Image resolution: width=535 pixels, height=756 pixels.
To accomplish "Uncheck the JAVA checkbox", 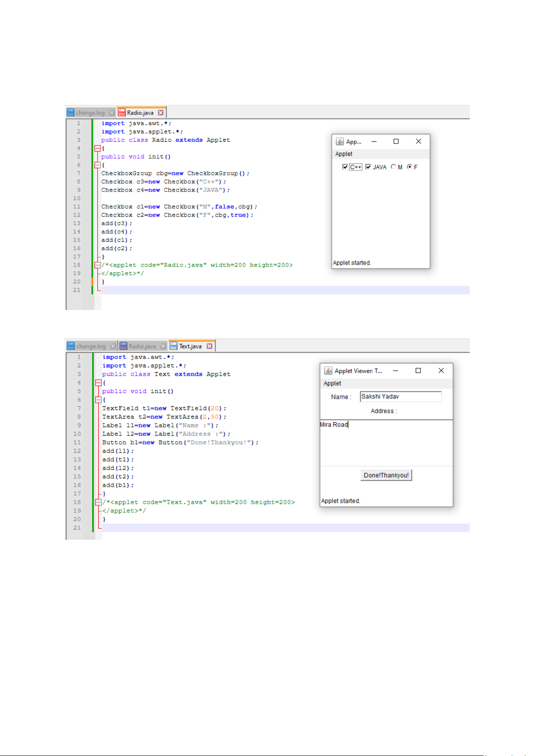I will click(x=368, y=167).
